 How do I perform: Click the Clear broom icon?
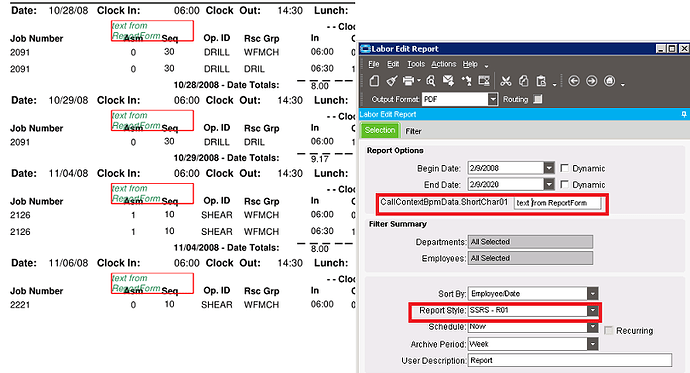point(391,81)
